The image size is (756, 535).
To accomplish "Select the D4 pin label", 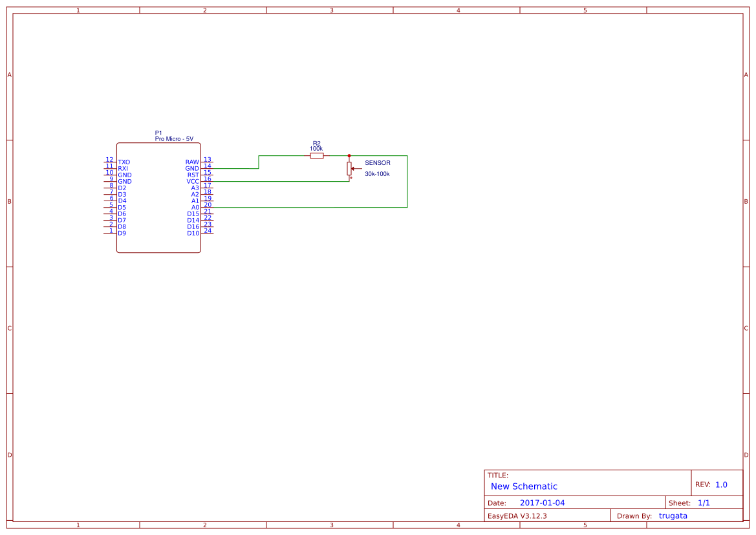I will click(122, 201).
